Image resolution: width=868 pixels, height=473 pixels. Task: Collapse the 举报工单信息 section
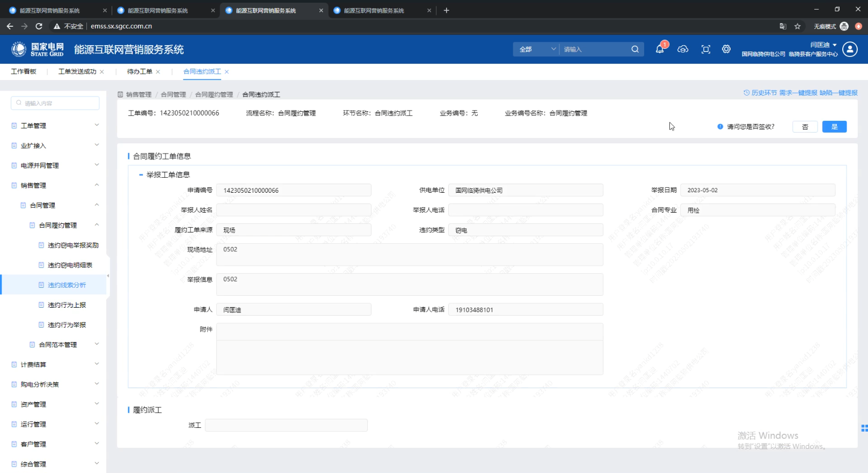coord(141,174)
